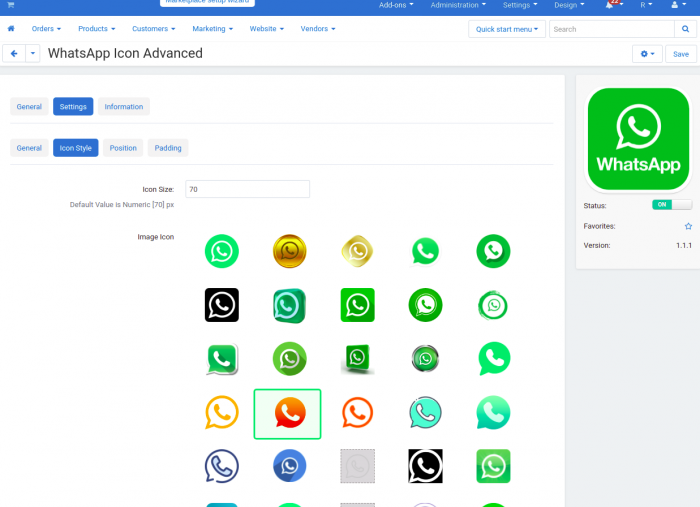
Task: Expand the caret next to the back button
Action: (x=33, y=54)
